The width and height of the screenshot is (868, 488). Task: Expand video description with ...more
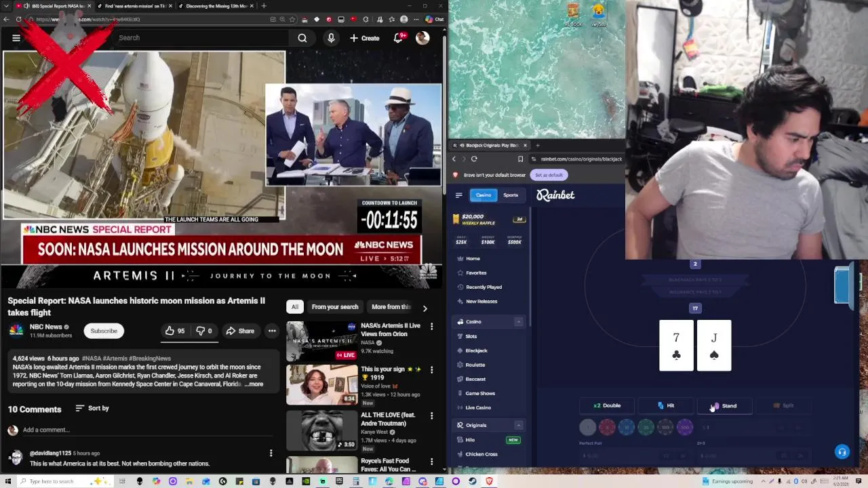(254, 384)
